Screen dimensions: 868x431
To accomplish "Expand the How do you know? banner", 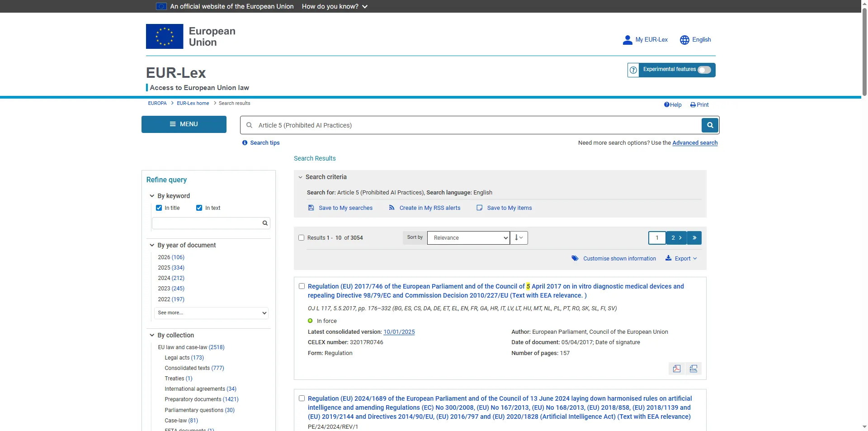I will tap(335, 6).
